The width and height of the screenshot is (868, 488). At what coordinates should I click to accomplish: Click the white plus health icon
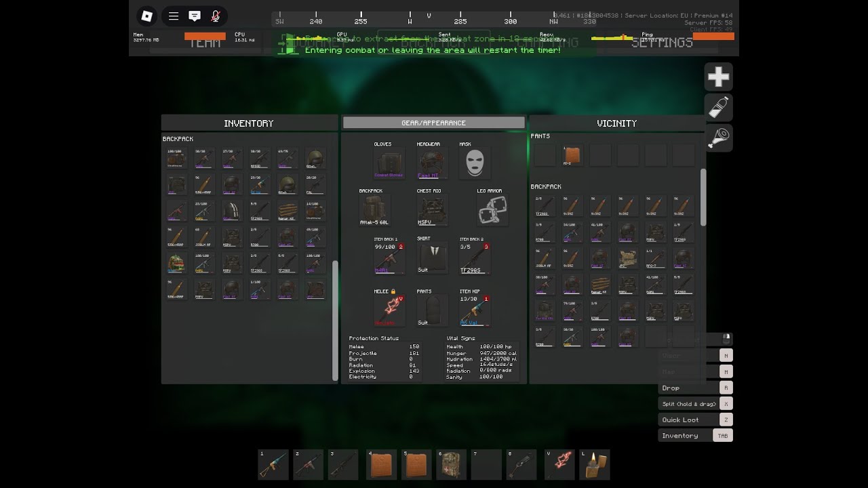(718, 77)
